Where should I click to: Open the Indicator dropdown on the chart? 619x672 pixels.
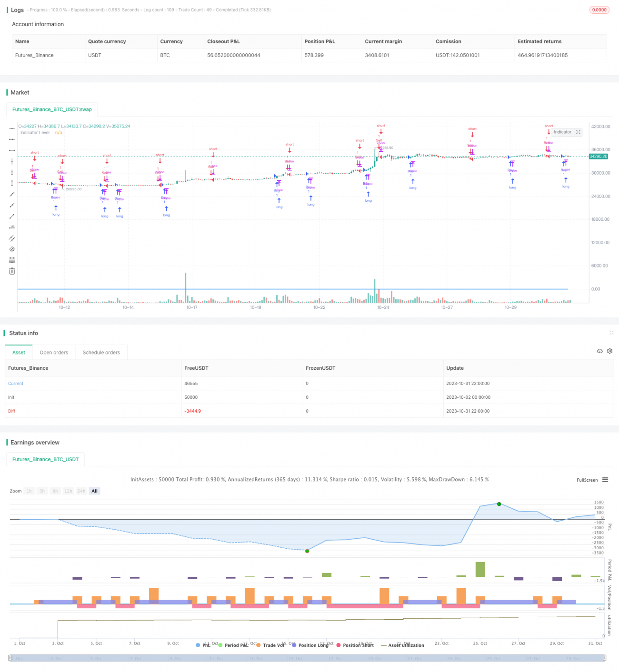click(562, 132)
